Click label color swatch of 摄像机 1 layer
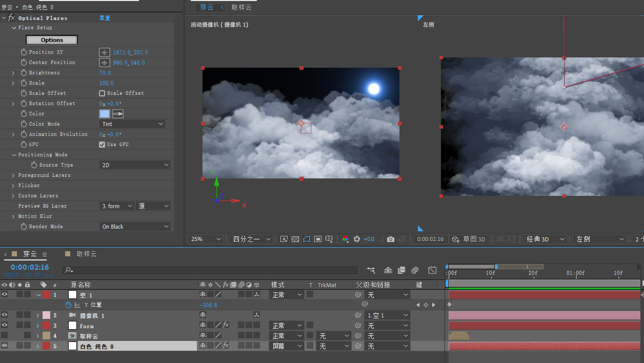The width and height of the screenshot is (644, 363). 46,315
